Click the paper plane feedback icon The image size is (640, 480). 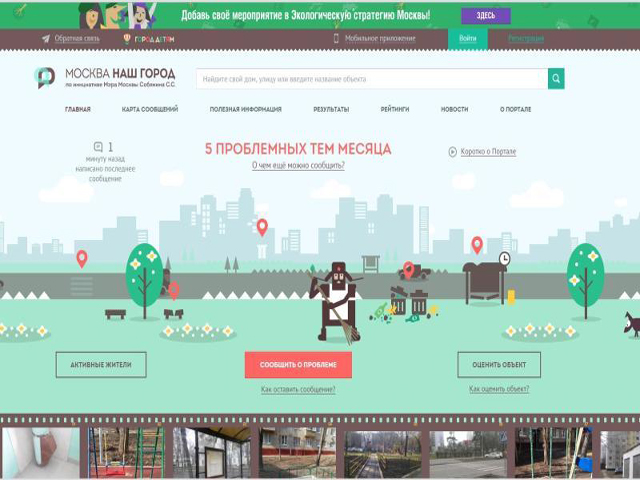[x=46, y=39]
